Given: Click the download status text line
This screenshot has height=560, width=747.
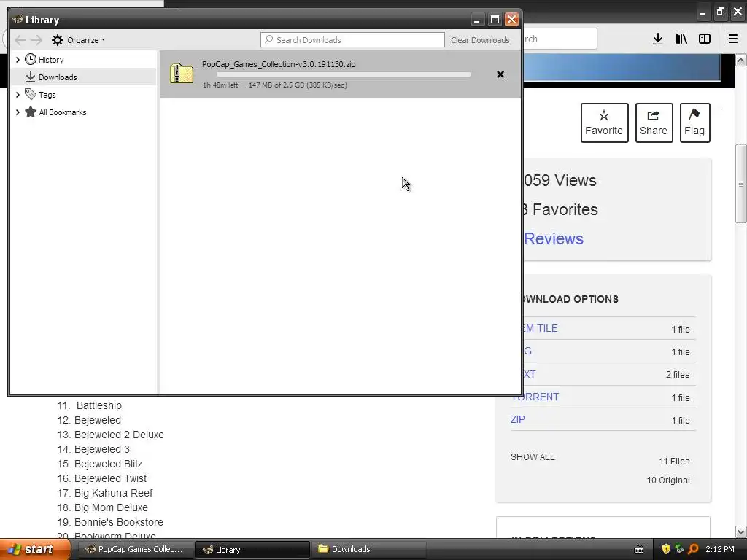Looking at the screenshot, I should coord(275,85).
